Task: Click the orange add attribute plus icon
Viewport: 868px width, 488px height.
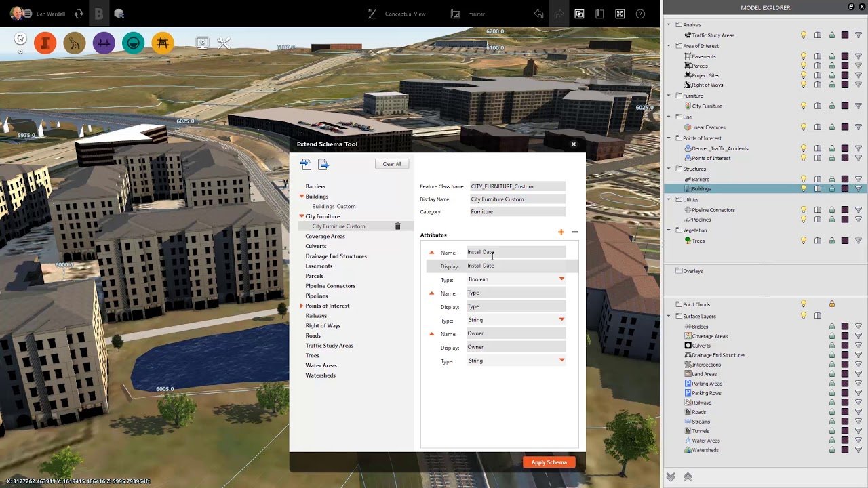Action: click(x=561, y=232)
